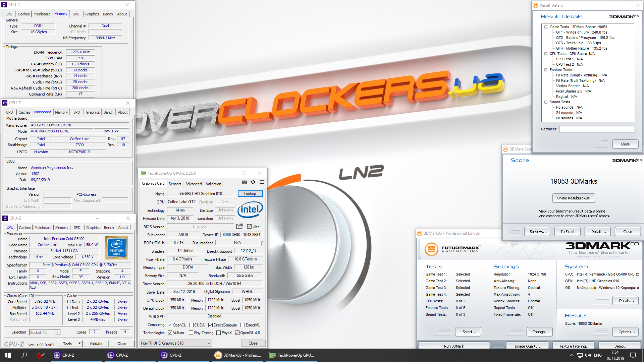Click the Lookup button in GPU-Z
This screenshot has height=362, width=644.
tap(250, 194)
